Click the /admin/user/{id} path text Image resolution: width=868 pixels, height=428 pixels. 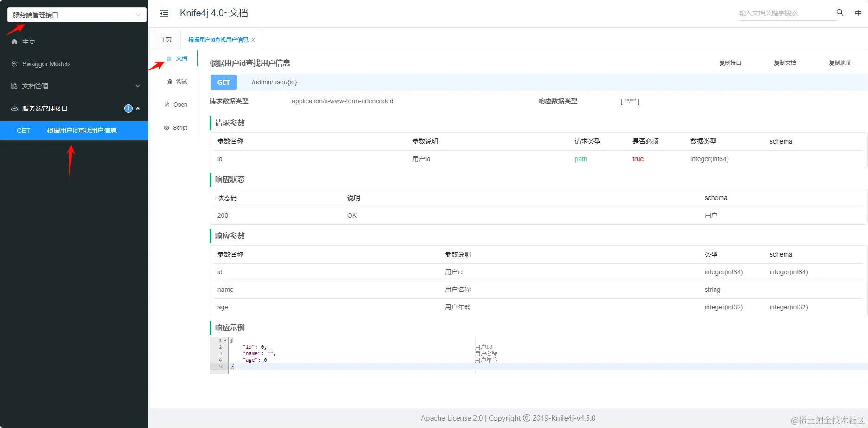(274, 82)
